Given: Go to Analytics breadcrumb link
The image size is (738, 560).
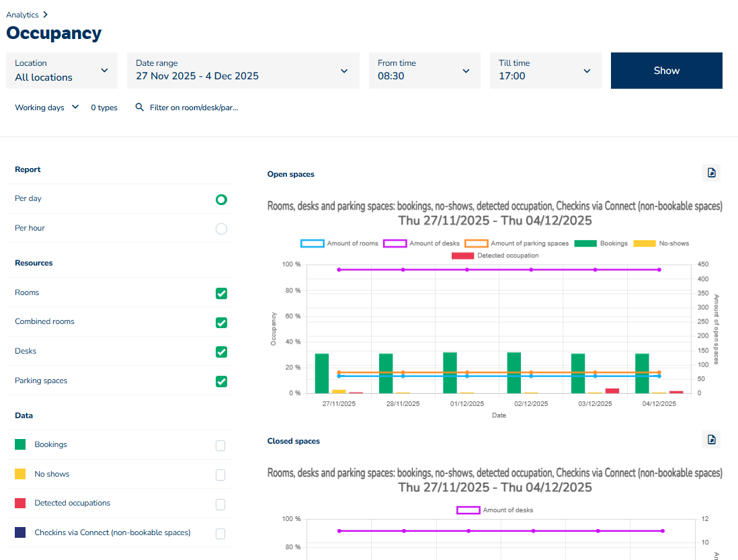Looking at the screenshot, I should [x=22, y=15].
